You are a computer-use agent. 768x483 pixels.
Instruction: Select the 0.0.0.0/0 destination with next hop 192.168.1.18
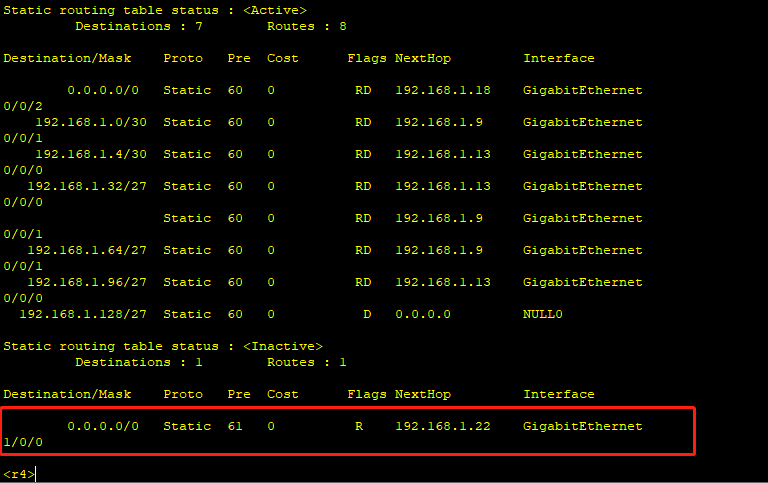pos(103,91)
